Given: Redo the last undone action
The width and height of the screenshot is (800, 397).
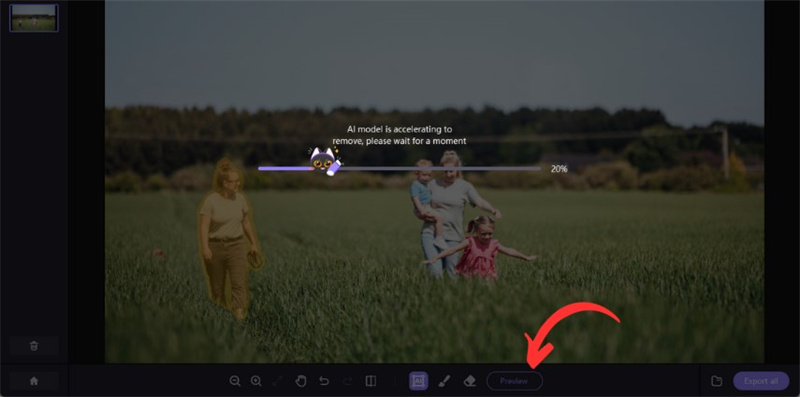Looking at the screenshot, I should tap(347, 381).
